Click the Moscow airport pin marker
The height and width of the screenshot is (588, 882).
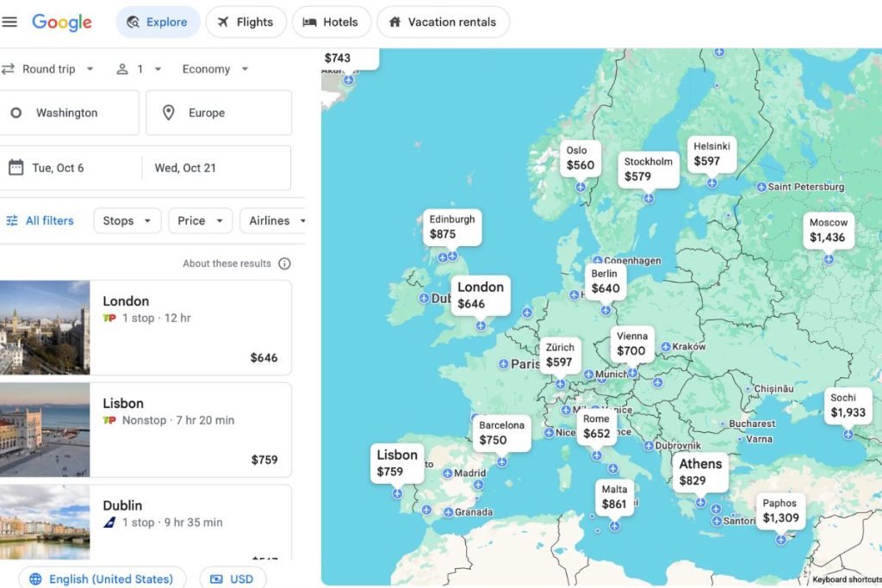[829, 259]
